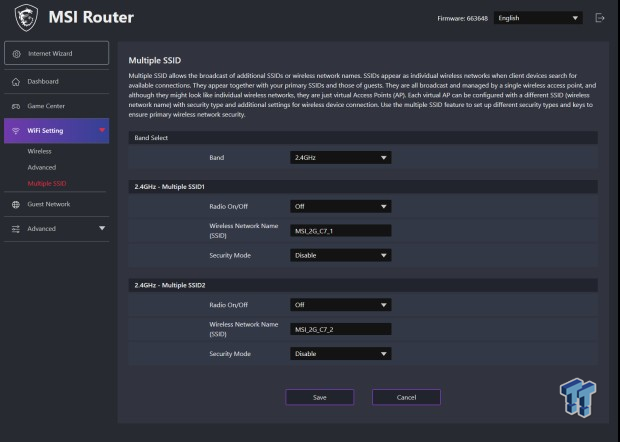Select Multiple SSID in the sidebar
The height and width of the screenshot is (442, 620).
tap(47, 183)
